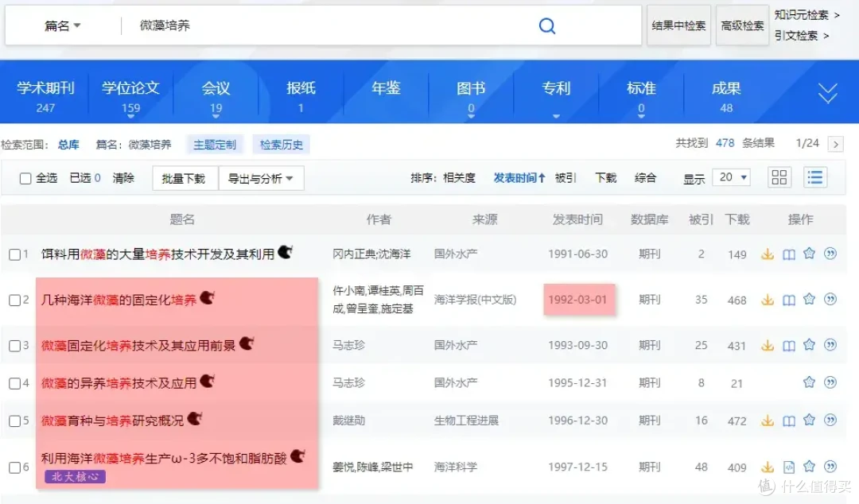Expand the 会议 tab sub-options
The image size is (859, 504).
tap(216, 116)
